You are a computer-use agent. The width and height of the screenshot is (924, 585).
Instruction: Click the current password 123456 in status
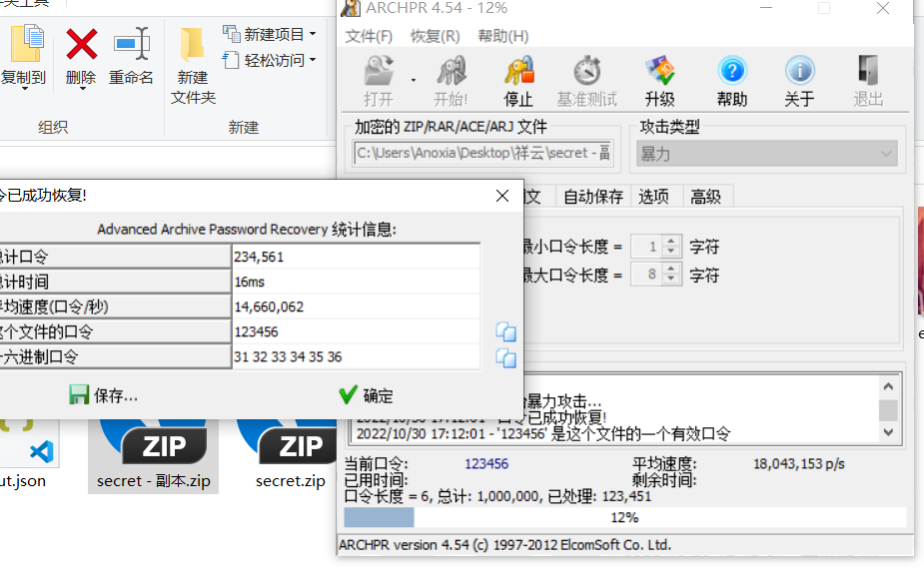coord(486,464)
